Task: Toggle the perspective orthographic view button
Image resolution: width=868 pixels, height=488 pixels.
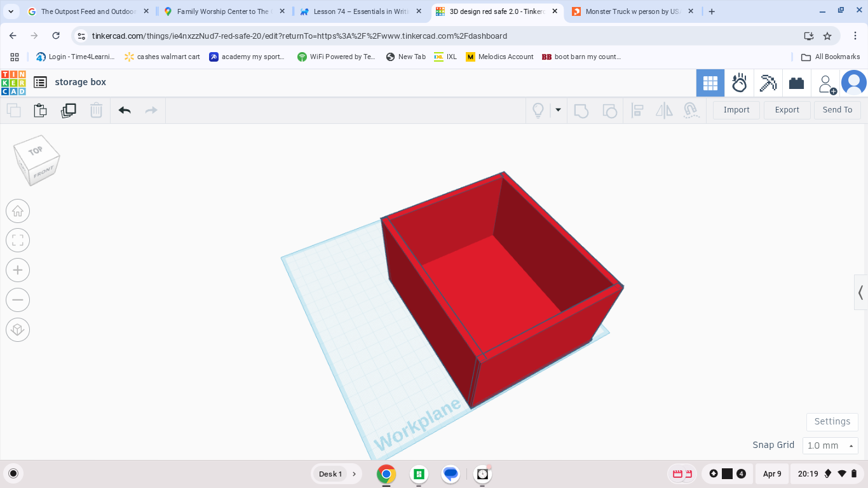Action: (x=18, y=329)
